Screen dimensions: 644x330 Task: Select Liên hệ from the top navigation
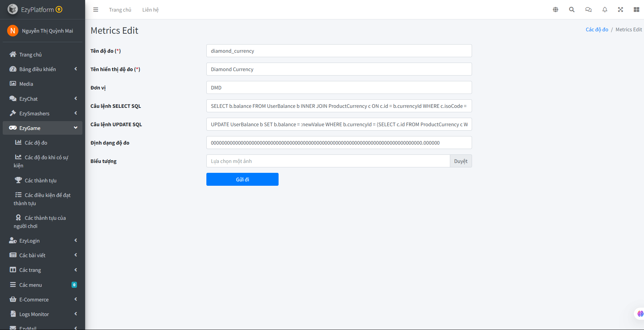click(150, 10)
